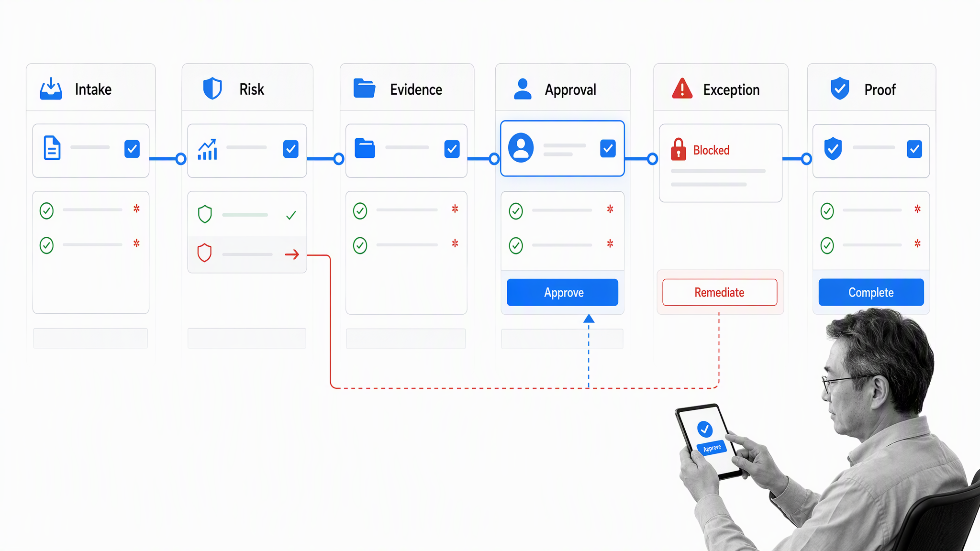Viewport: 980px width, 551px height.
Task: Click the red padlock Blocked icon
Action: (x=678, y=149)
